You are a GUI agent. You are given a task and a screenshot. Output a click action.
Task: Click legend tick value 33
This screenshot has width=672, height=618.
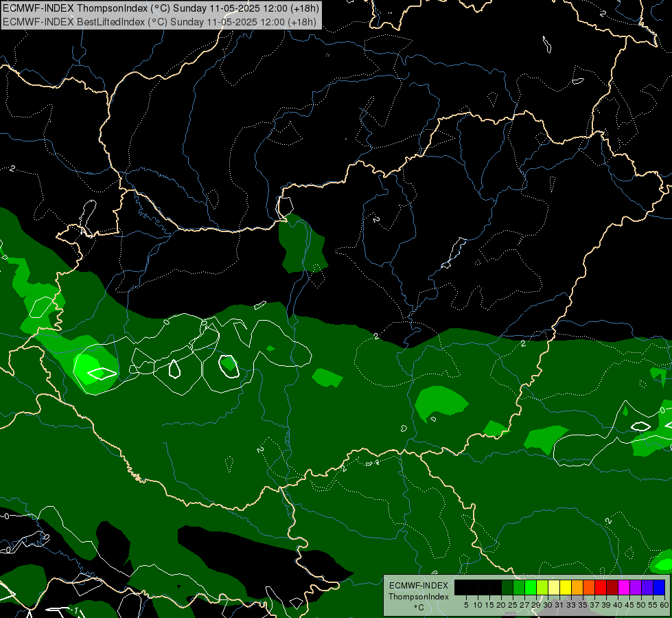coord(571,605)
